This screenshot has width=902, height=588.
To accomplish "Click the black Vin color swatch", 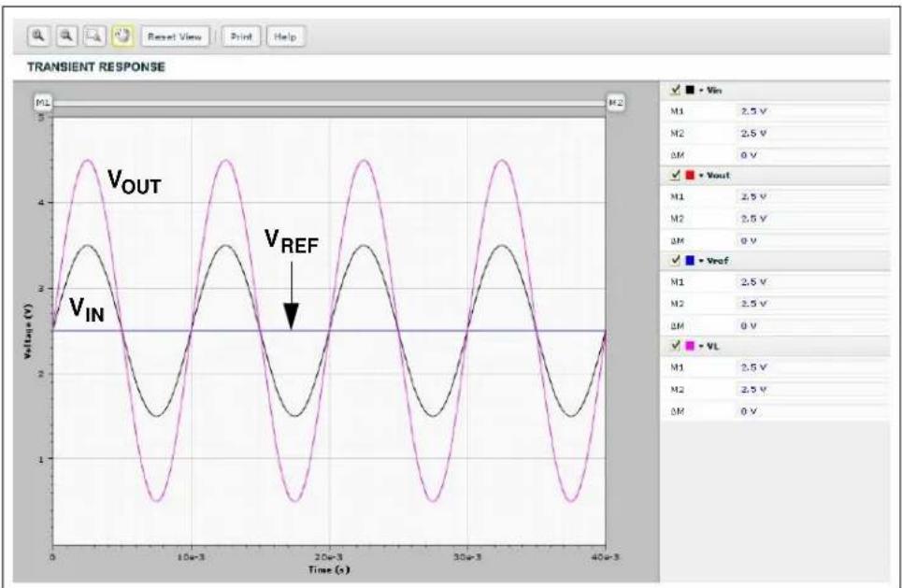I will click(x=690, y=91).
